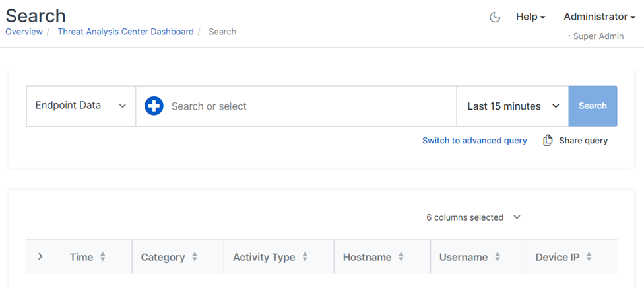The height and width of the screenshot is (288, 644).
Task: Sort by Hostname column sort icon
Action: pos(401,257)
